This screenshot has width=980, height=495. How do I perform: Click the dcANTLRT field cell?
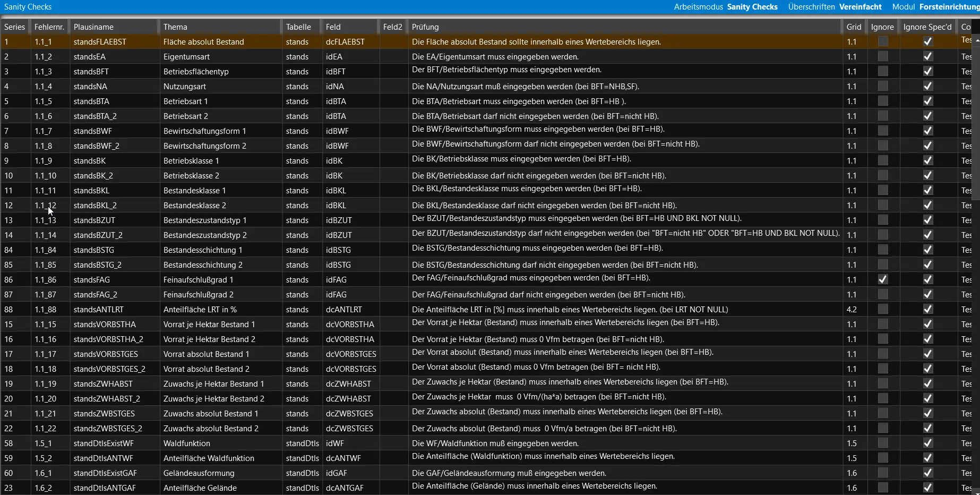[x=344, y=309]
